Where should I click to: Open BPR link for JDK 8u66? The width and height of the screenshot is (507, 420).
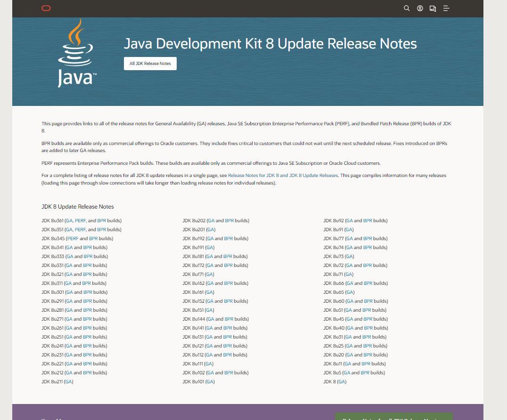pos(368,283)
